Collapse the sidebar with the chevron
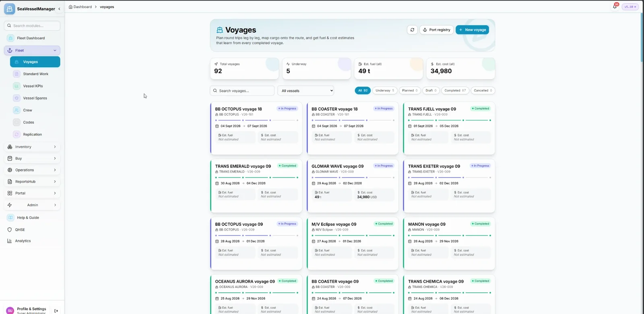This screenshot has height=314, width=644. coord(60,9)
